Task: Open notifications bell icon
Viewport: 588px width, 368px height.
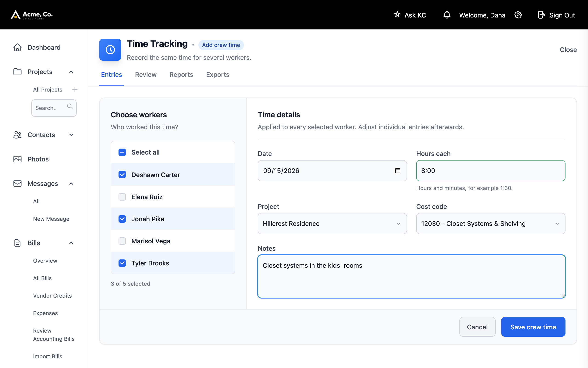Action: 447,15
